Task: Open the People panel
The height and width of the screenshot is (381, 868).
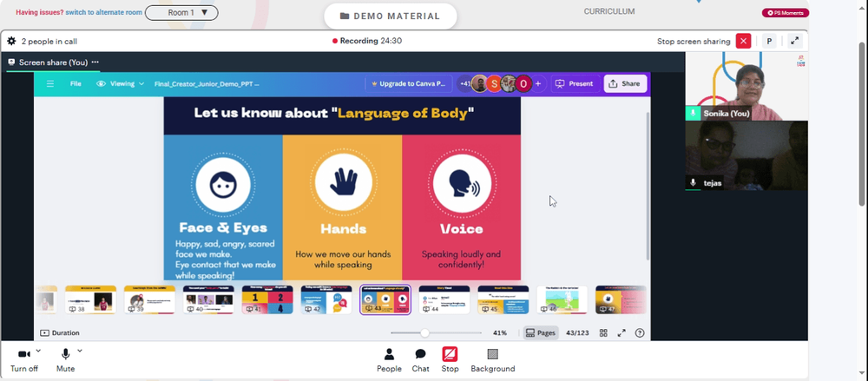Action: pyautogui.click(x=389, y=360)
